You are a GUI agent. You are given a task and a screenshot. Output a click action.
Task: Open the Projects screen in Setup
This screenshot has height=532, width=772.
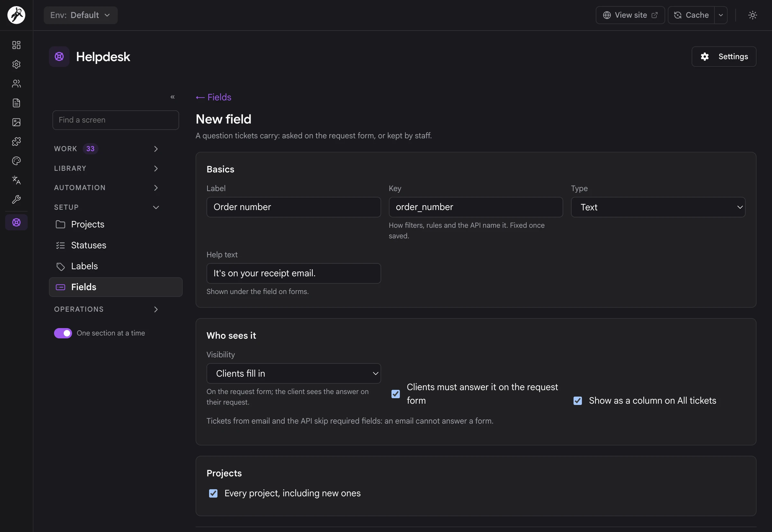116,224
